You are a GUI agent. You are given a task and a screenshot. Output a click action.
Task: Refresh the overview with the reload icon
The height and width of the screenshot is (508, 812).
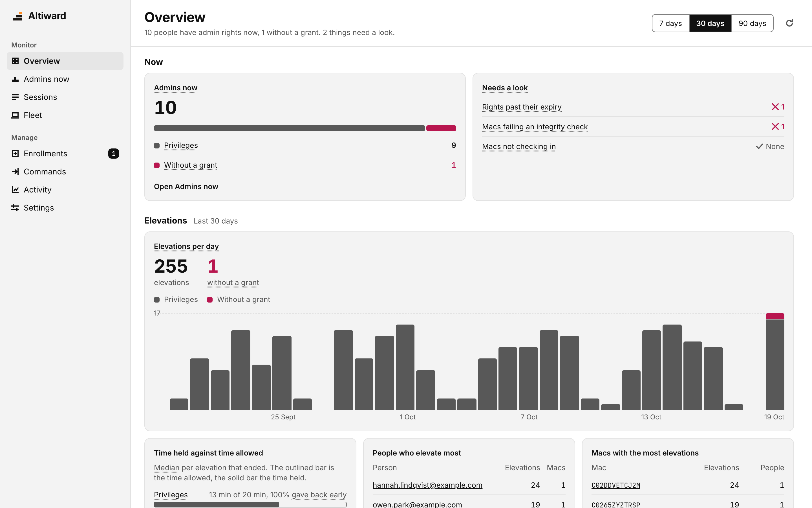tap(789, 23)
